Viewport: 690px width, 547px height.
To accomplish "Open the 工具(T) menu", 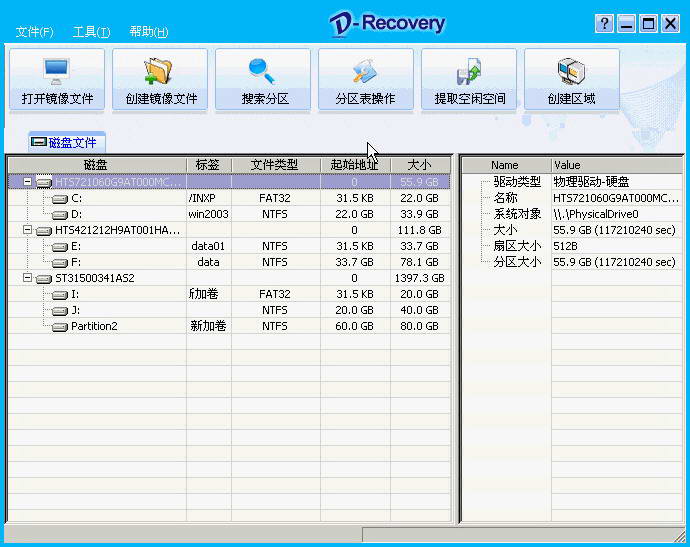I will tap(92, 32).
